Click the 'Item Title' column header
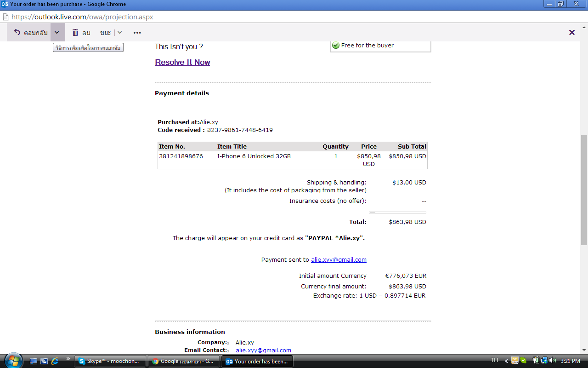 232,147
